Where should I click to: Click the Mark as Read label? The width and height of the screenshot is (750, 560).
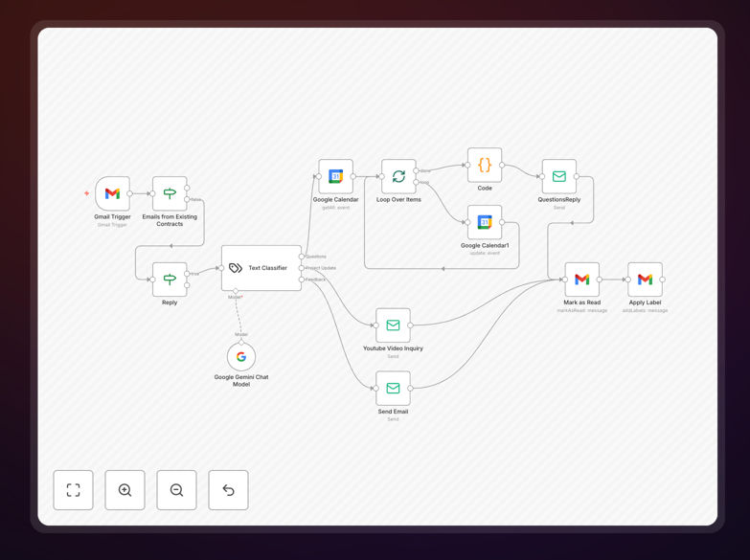click(x=582, y=302)
